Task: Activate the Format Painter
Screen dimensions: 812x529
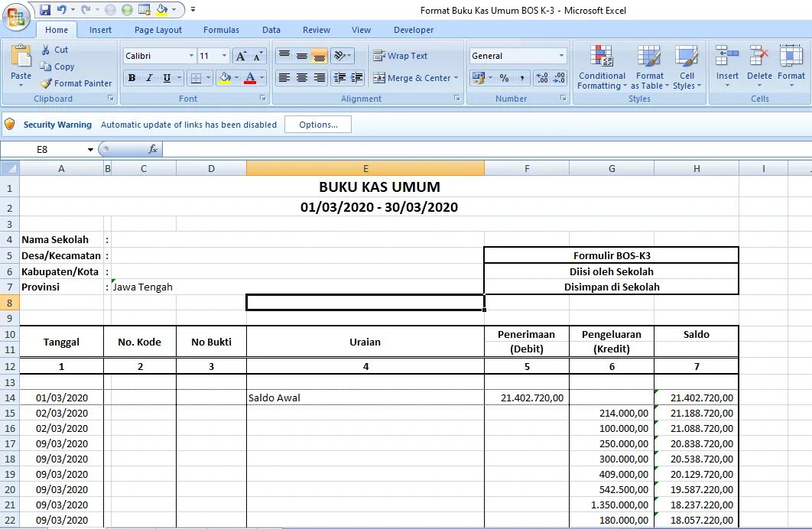Action: [76, 83]
